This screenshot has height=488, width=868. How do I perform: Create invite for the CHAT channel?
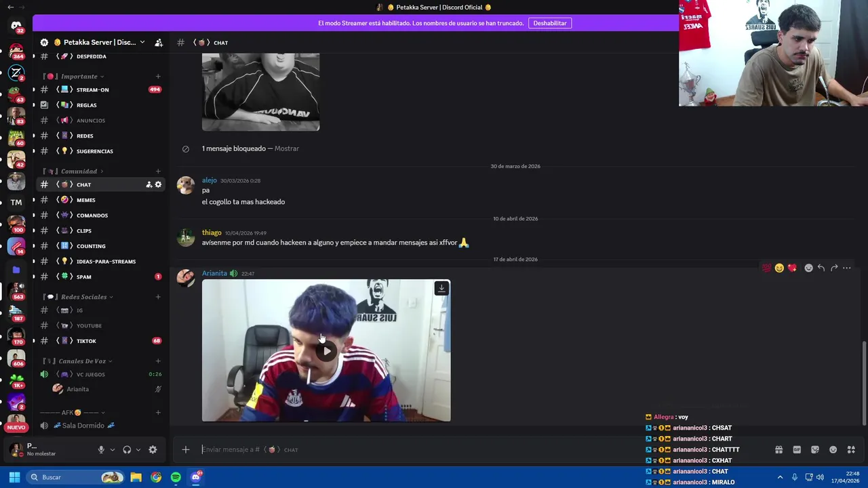click(x=149, y=184)
